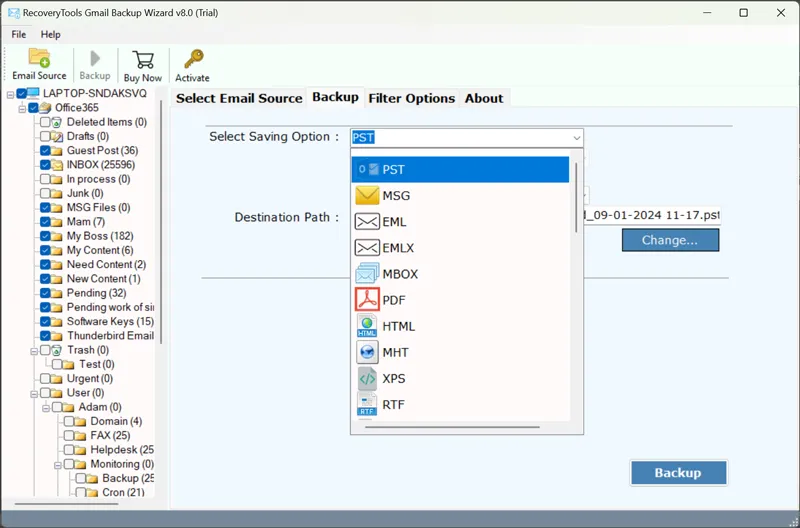This screenshot has height=528, width=800.
Task: Choose the MSG envelope icon option
Action: click(x=367, y=196)
